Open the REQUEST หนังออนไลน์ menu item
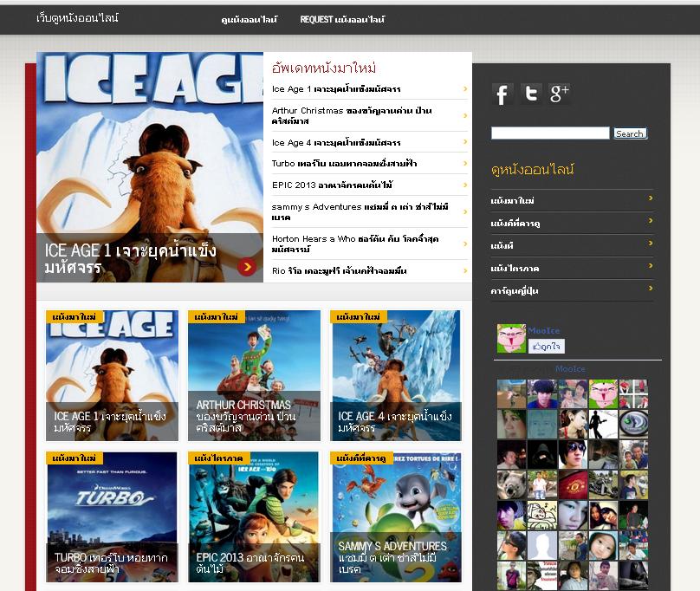This screenshot has height=591, width=700. 342,20
